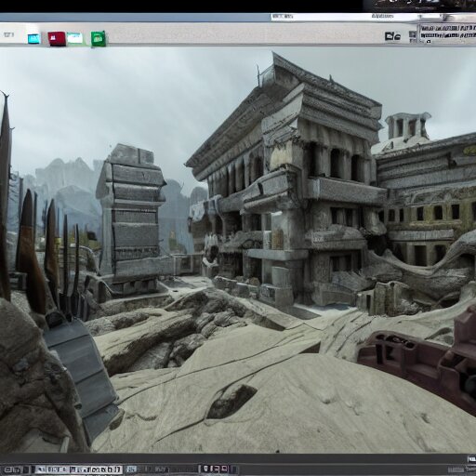Viewport: 476px width, 476px height.
Task: Click the light button at bottom-right corner
Action: (471, 458)
